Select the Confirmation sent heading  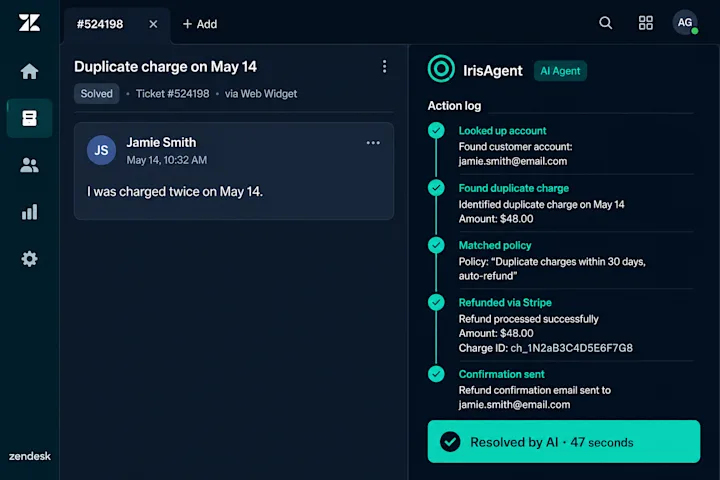(501, 374)
